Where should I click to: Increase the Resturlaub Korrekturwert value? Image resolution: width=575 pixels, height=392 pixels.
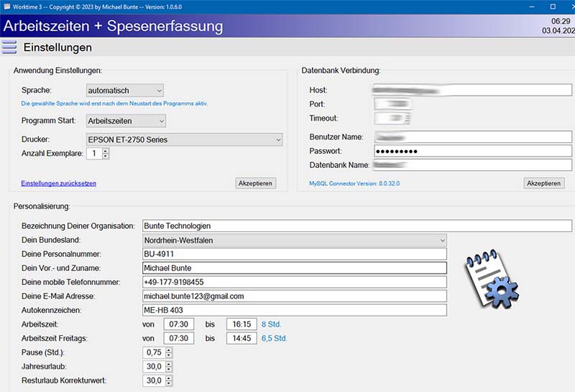pos(169,378)
